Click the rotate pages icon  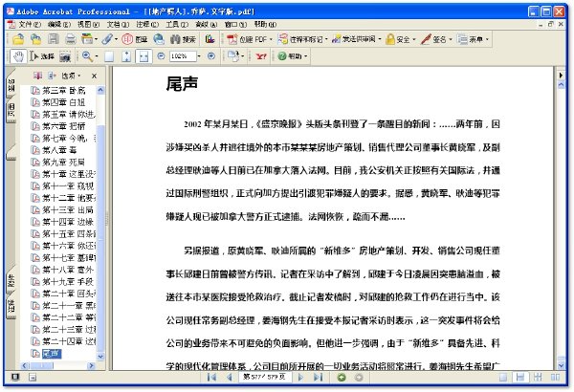[232, 56]
